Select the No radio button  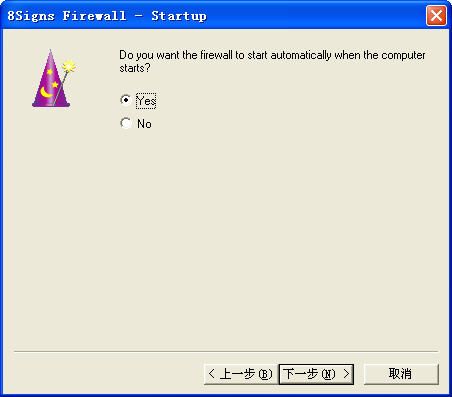tap(126, 123)
